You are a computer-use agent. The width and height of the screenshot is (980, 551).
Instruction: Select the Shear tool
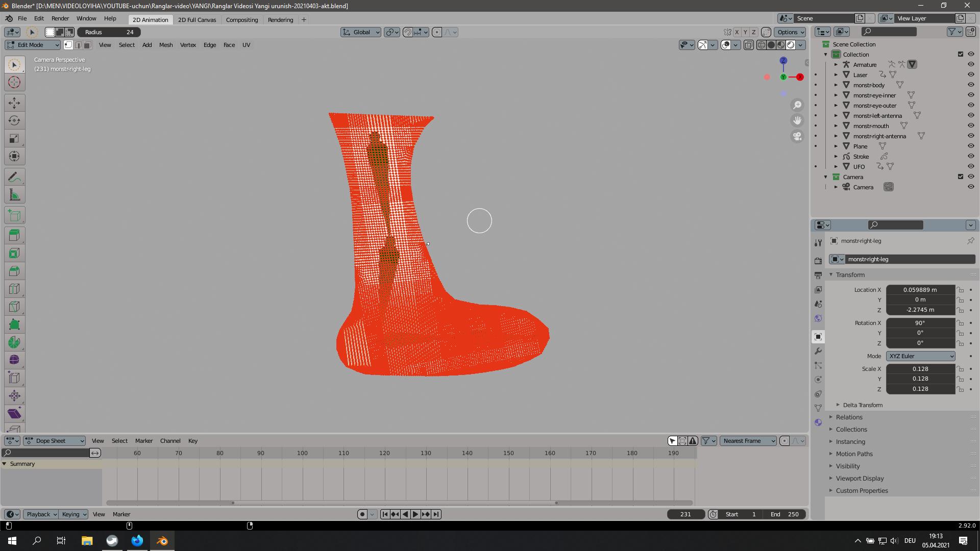click(14, 413)
